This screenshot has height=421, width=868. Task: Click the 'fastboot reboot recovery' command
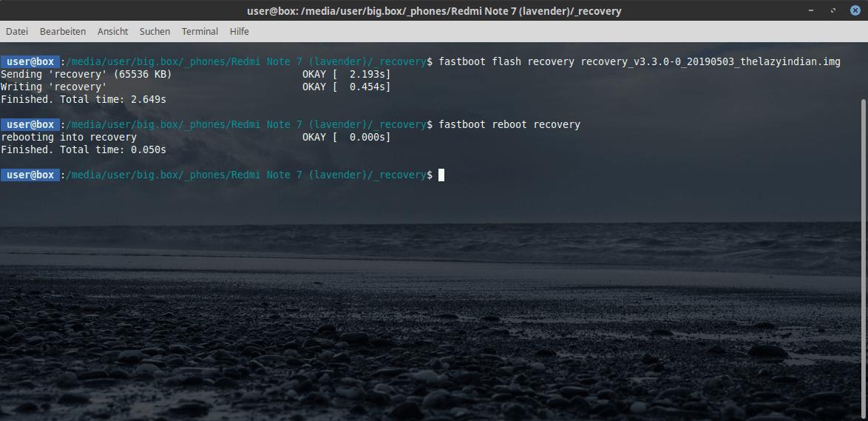[509, 124]
